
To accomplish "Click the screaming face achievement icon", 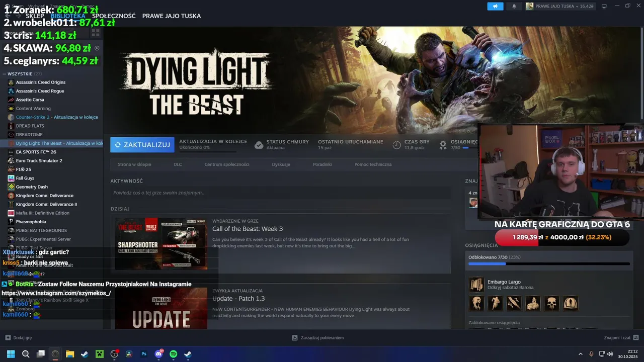I will [x=477, y=303].
